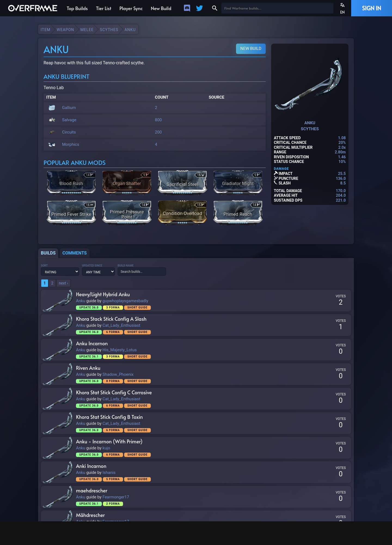Select current page 1 button

tap(45, 283)
